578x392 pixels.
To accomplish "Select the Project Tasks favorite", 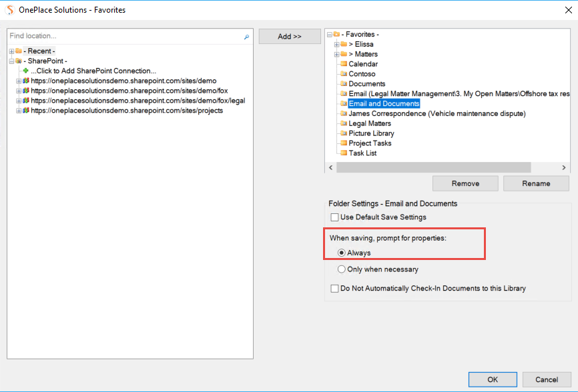I will [x=370, y=143].
